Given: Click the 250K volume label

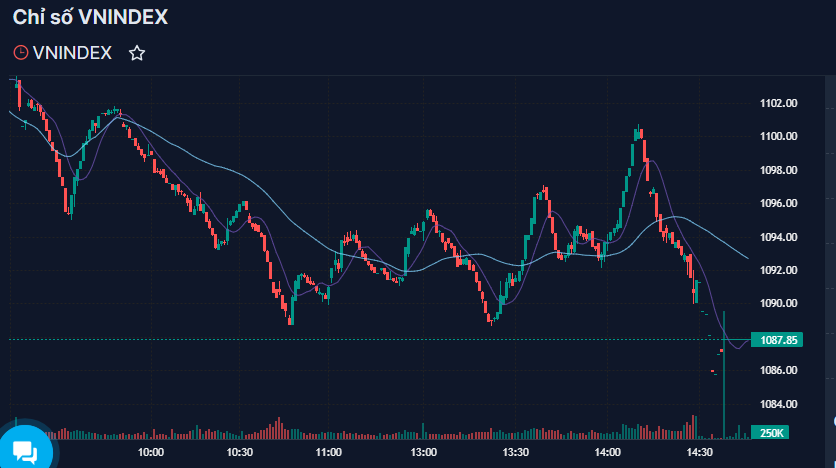Looking at the screenshot, I should point(770,433).
